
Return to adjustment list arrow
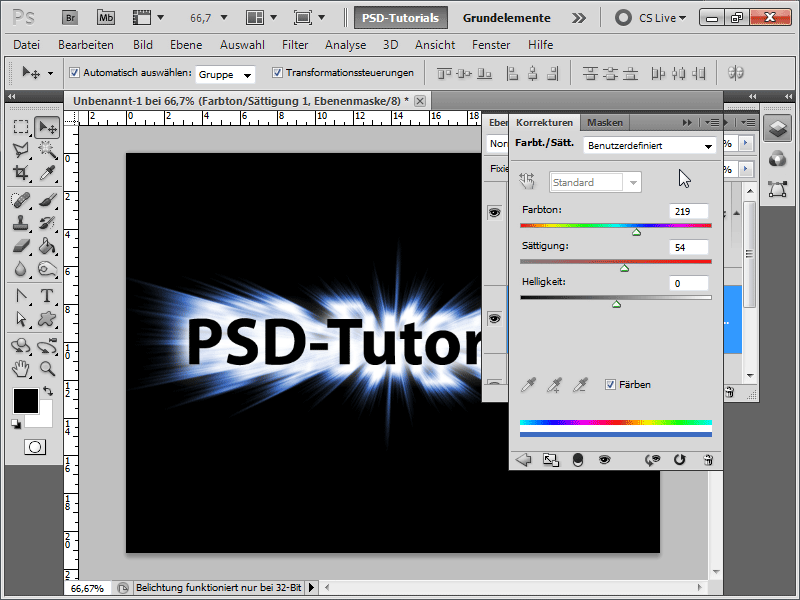tap(523, 460)
